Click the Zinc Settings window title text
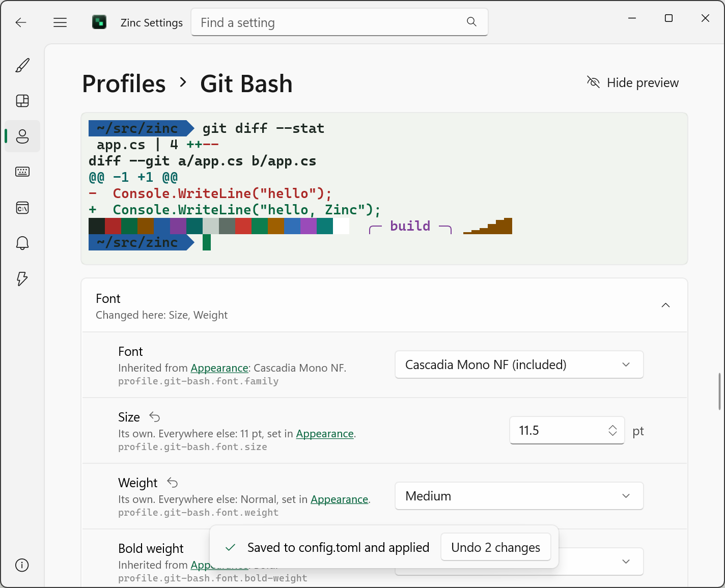The width and height of the screenshot is (725, 588). coord(152,23)
